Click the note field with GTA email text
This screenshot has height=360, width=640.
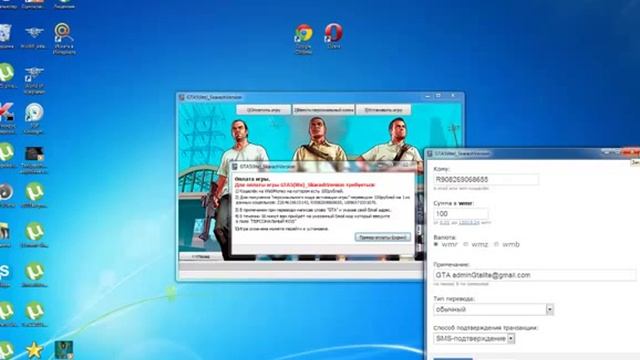(x=534, y=275)
